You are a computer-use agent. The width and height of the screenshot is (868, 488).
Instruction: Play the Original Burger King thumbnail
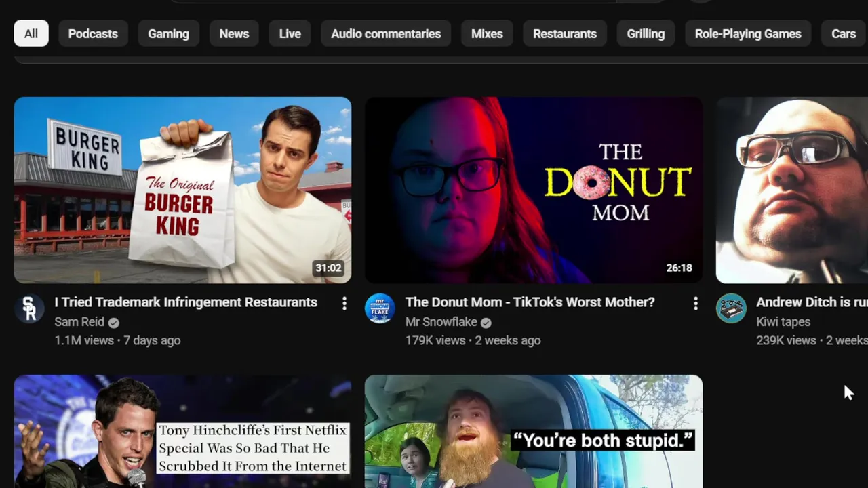pos(183,190)
